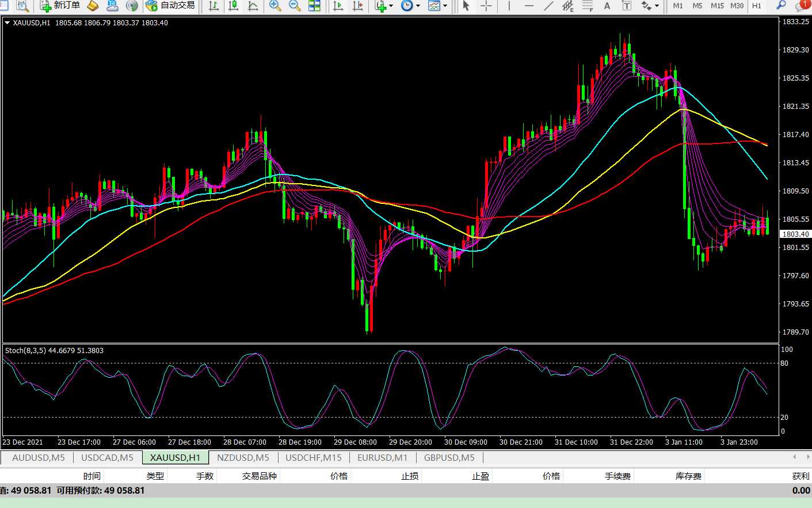Viewport: 812px width, 508px height.
Task: Open the GBPUSD,M5 chart tab
Action: point(449,457)
